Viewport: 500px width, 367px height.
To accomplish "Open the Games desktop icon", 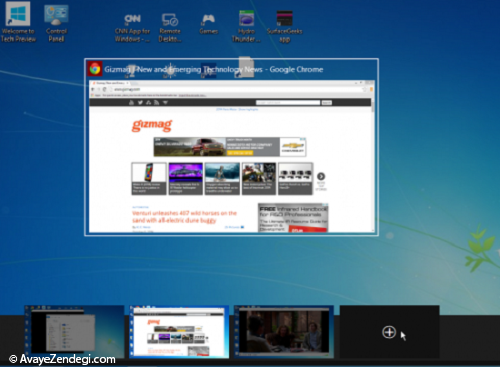I will tap(208, 24).
